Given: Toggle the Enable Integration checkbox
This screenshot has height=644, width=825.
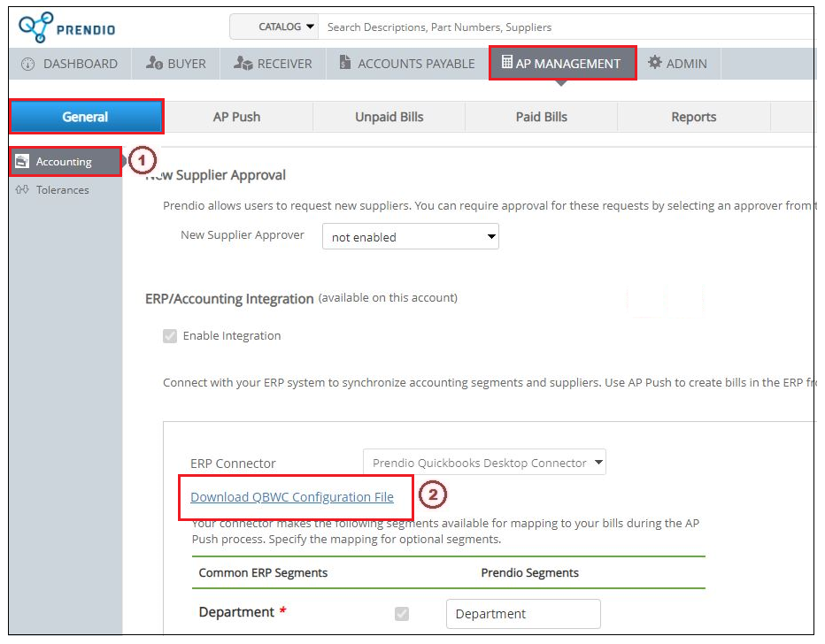Looking at the screenshot, I should pyautogui.click(x=170, y=335).
